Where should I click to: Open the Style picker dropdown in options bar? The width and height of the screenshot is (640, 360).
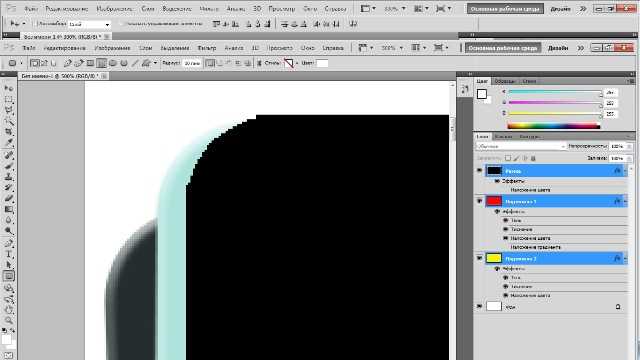297,63
